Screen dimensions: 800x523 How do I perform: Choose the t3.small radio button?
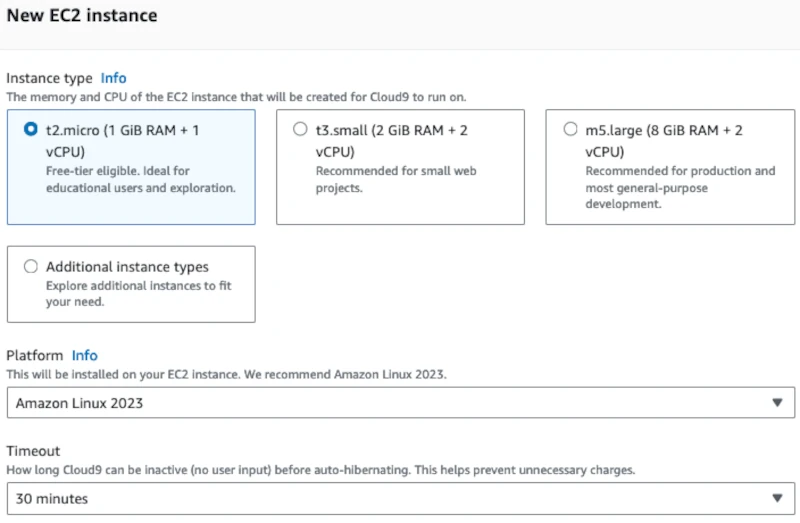click(x=300, y=130)
